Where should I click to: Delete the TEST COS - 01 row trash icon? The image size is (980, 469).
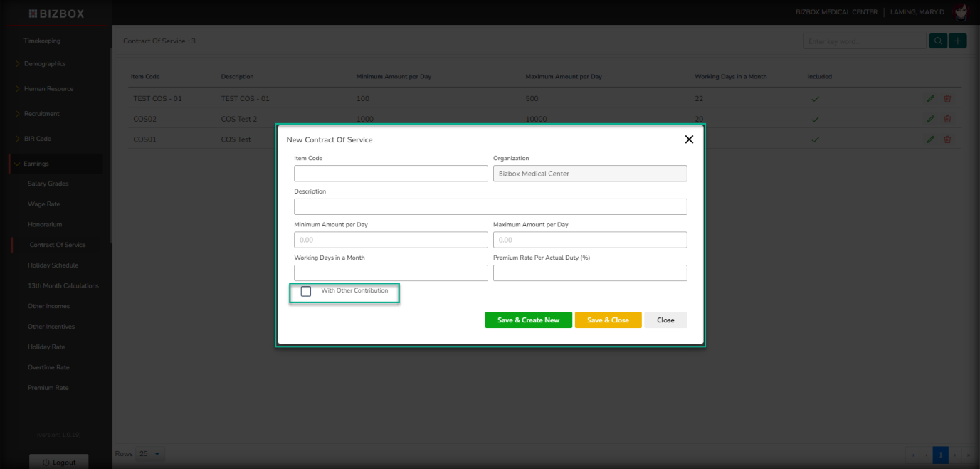947,99
